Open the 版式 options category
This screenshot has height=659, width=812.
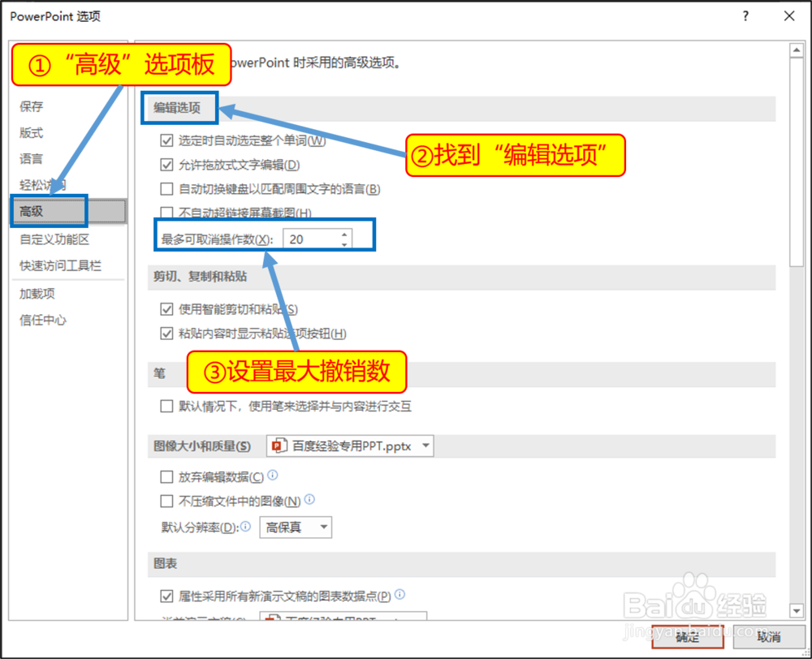[x=31, y=133]
